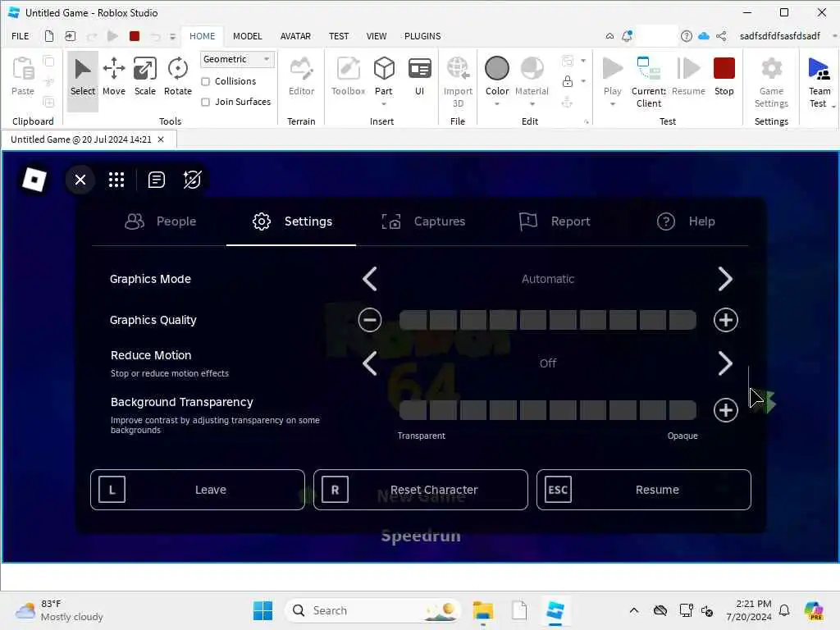The image size is (840, 630).
Task: Start Team Test
Action: pyautogui.click(x=819, y=82)
